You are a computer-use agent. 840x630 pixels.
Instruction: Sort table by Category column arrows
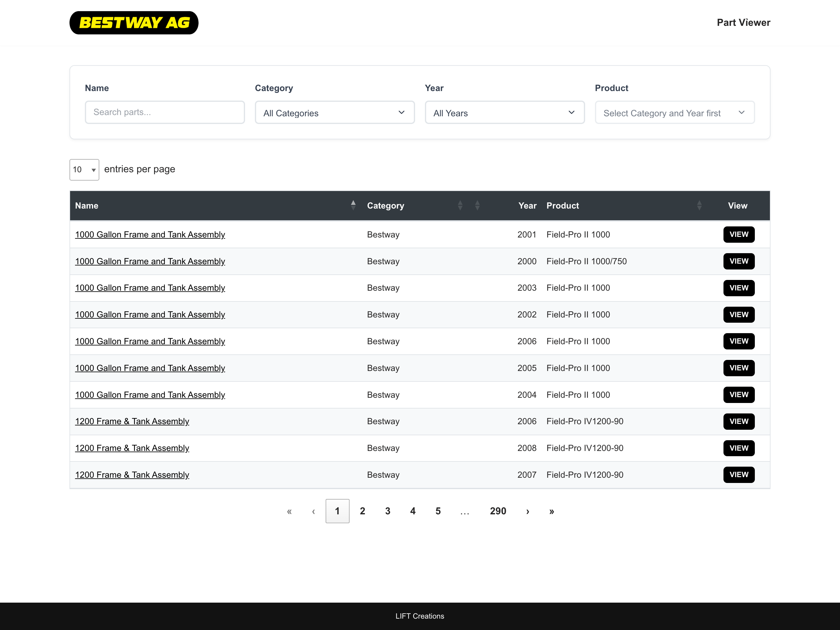(460, 205)
